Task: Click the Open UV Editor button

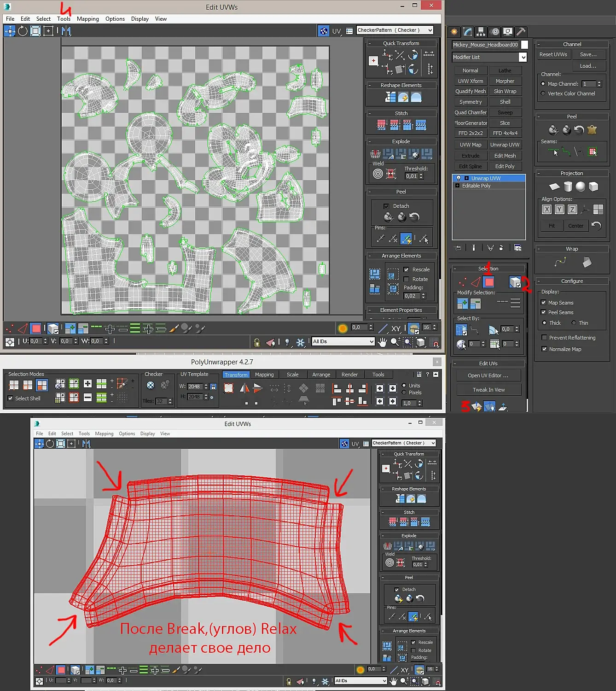Action: [x=488, y=375]
